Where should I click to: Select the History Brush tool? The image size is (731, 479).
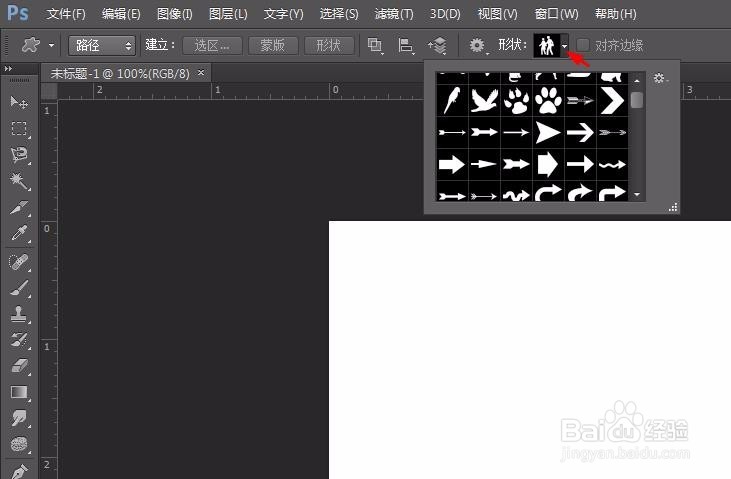pyautogui.click(x=19, y=340)
